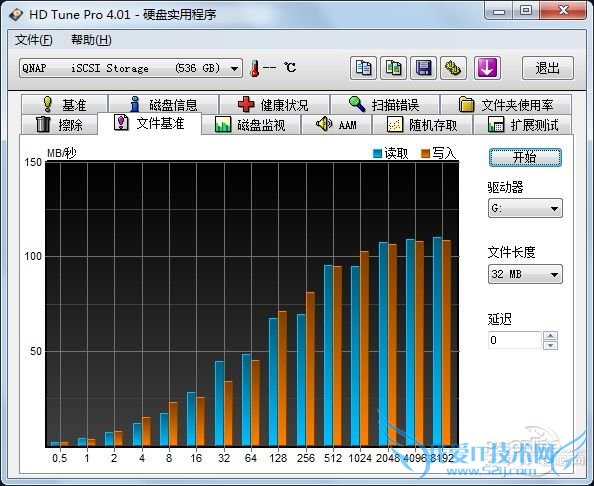Increase the 延迟 value with up arrow
The width and height of the screenshot is (594, 486).
coord(550,336)
